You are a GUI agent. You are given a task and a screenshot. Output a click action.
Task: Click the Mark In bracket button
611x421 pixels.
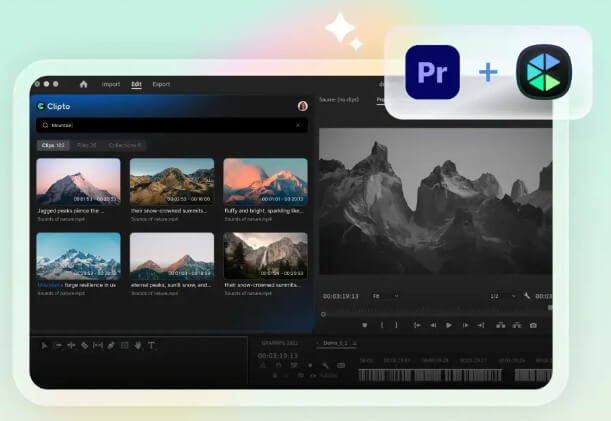(382, 325)
